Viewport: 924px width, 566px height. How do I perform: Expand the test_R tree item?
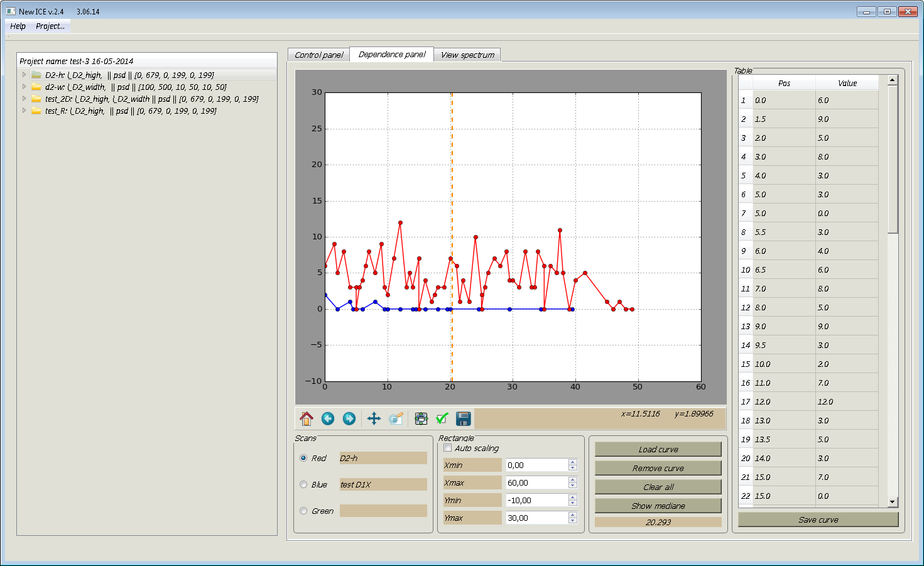[x=24, y=111]
